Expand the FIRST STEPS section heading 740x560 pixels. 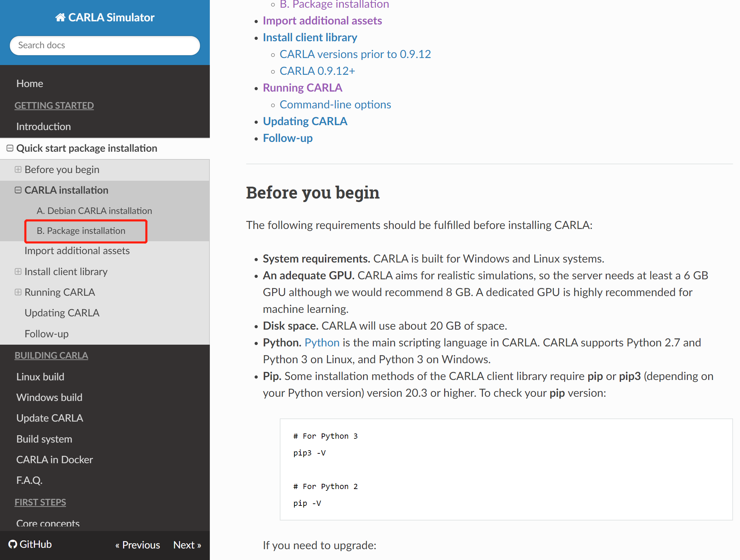click(40, 502)
